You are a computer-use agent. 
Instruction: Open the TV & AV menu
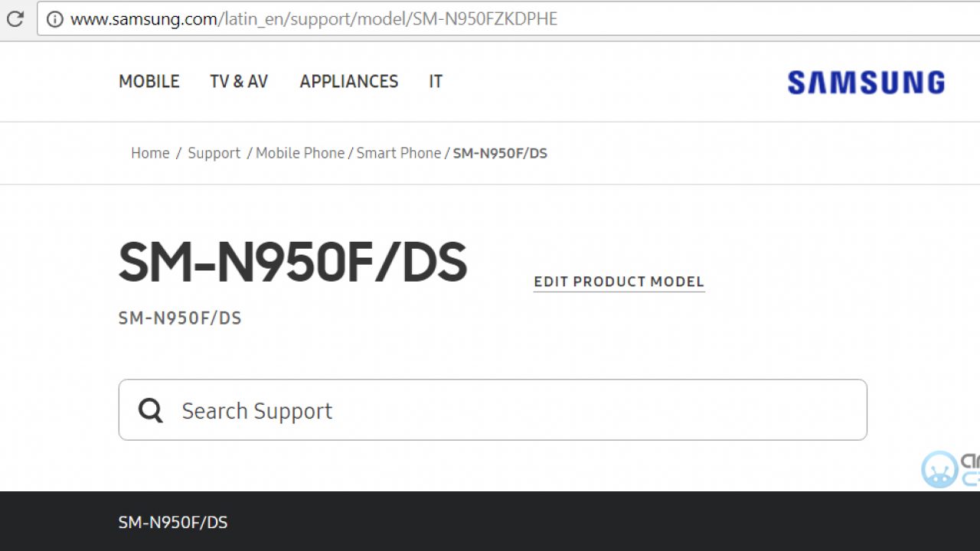[239, 82]
